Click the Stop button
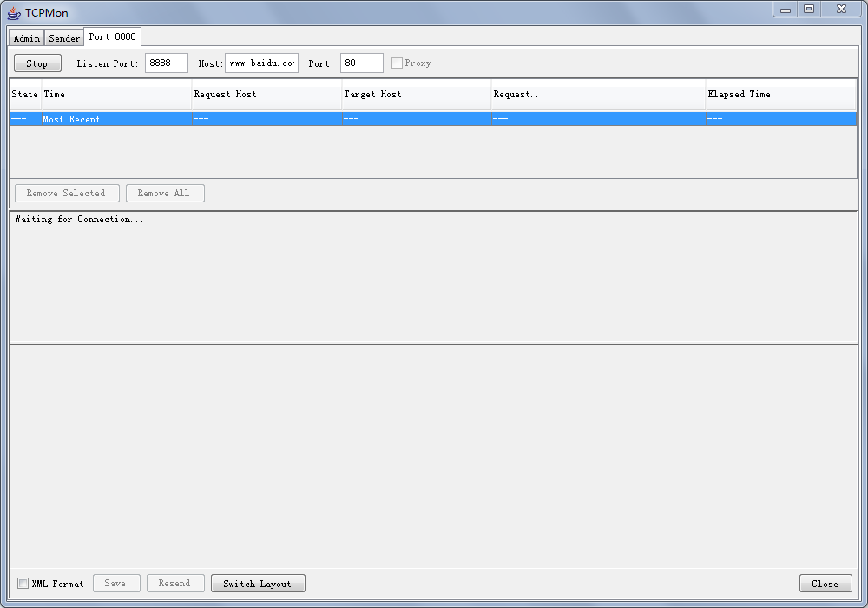This screenshot has width=868, height=608. [37, 63]
